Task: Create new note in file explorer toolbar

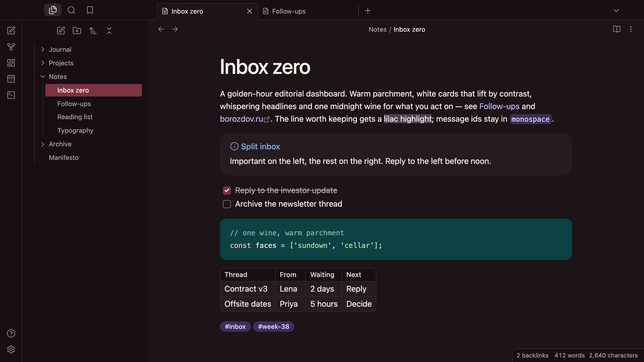Action: coord(61,31)
